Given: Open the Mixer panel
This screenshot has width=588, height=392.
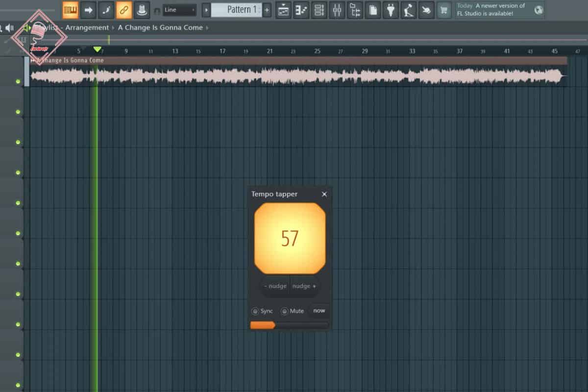Looking at the screenshot, I should 337,11.
